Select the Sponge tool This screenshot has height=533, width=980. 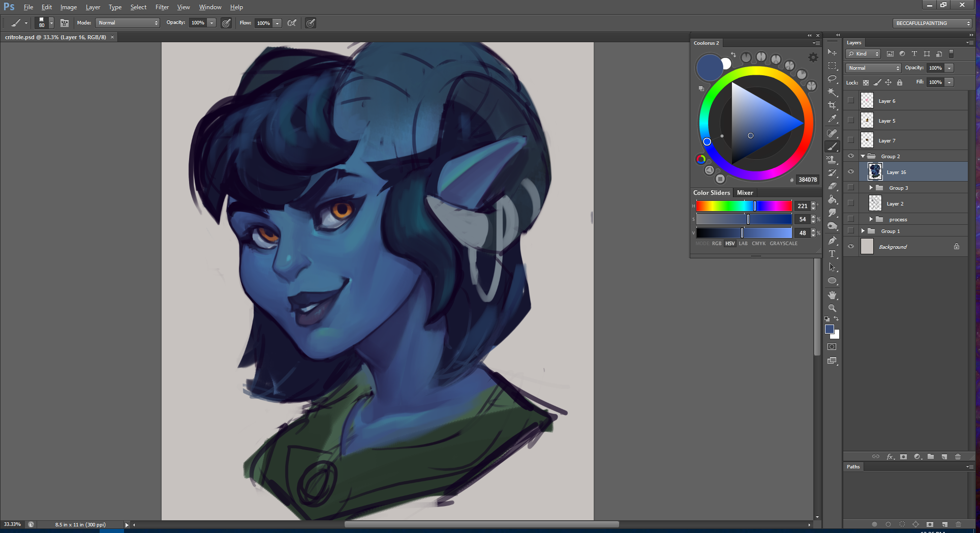[832, 226]
